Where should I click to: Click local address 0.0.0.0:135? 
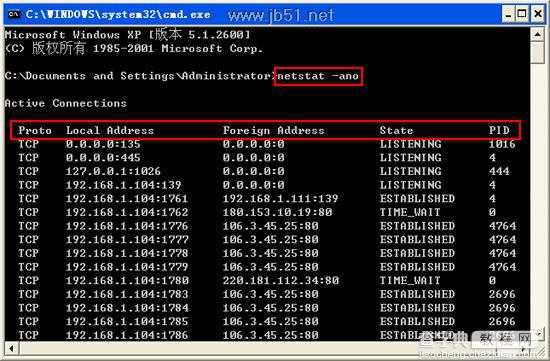click(103, 144)
